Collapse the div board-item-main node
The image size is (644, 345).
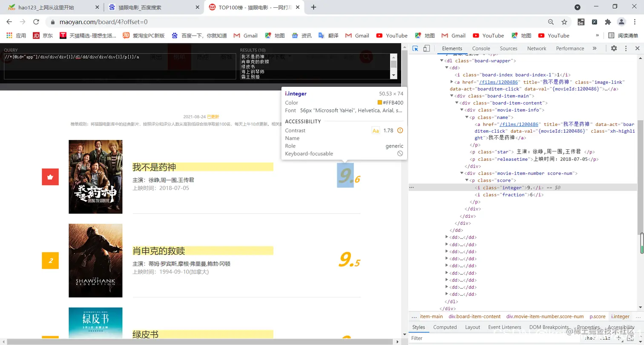pos(452,96)
